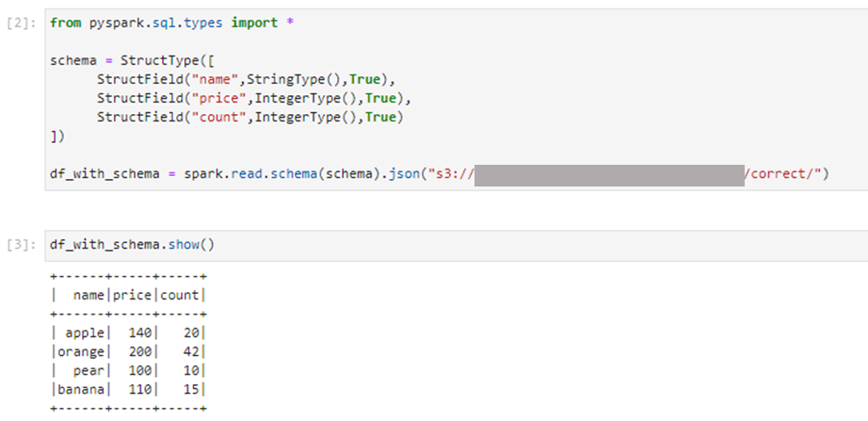The height and width of the screenshot is (421, 868).
Task: Click the "pear" name cell
Action: click(x=88, y=371)
